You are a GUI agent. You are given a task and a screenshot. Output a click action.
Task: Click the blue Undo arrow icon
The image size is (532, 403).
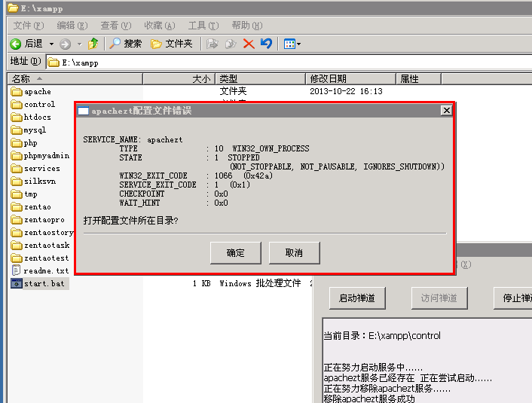click(x=266, y=44)
